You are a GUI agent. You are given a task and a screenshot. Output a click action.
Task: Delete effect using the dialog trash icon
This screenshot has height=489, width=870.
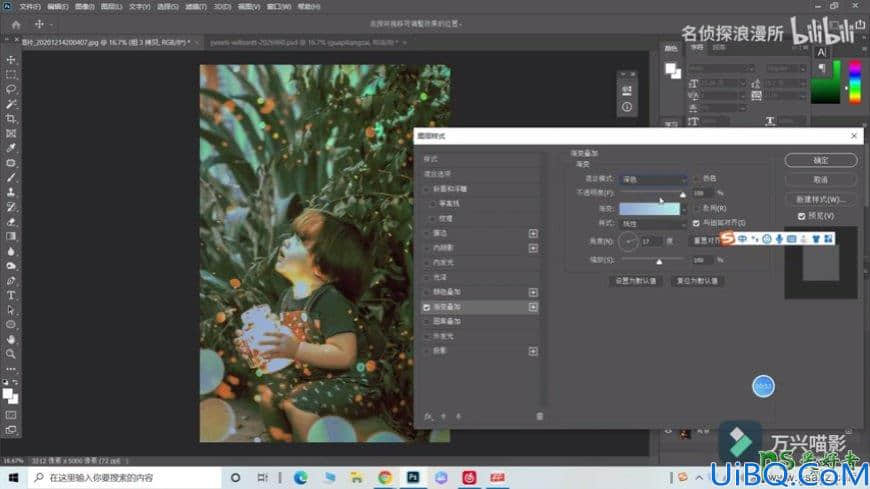[x=539, y=416]
